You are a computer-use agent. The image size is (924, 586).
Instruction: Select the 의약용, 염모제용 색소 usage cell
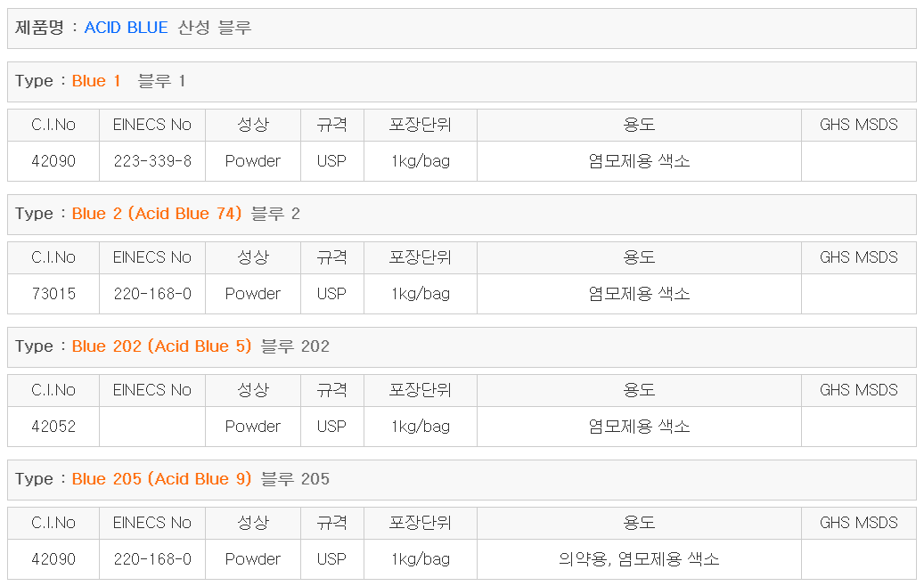click(639, 559)
